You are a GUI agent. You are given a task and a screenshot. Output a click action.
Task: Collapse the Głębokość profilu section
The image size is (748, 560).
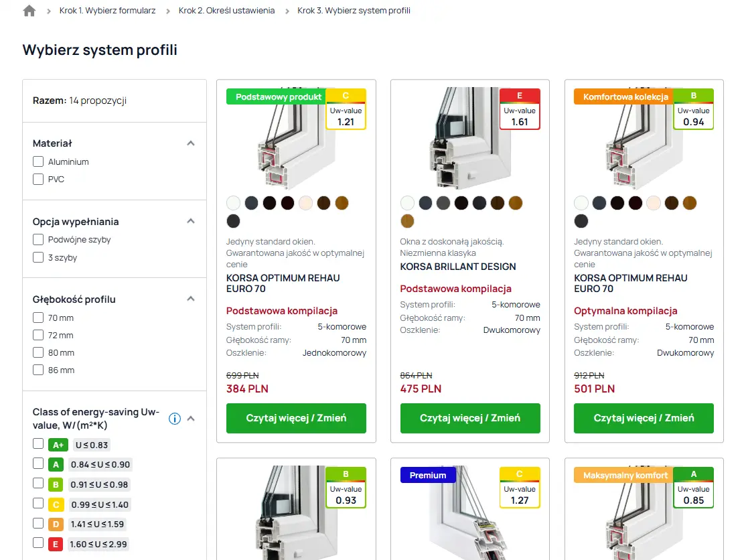[x=191, y=299]
